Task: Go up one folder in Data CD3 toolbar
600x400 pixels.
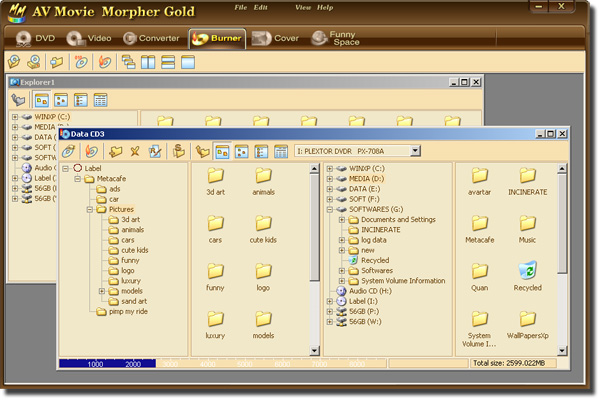Action: pyautogui.click(x=202, y=151)
